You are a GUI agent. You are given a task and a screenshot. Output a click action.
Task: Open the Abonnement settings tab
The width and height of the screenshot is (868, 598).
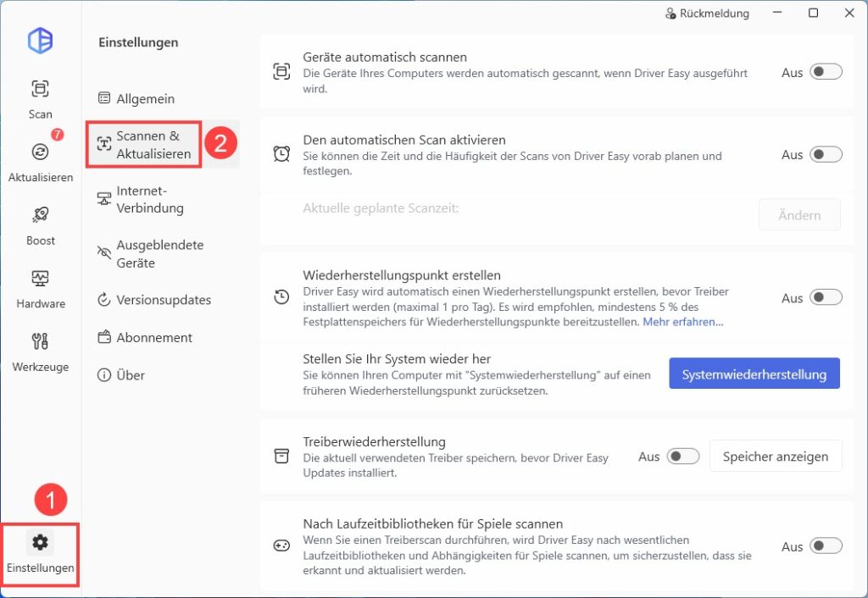coord(162,337)
